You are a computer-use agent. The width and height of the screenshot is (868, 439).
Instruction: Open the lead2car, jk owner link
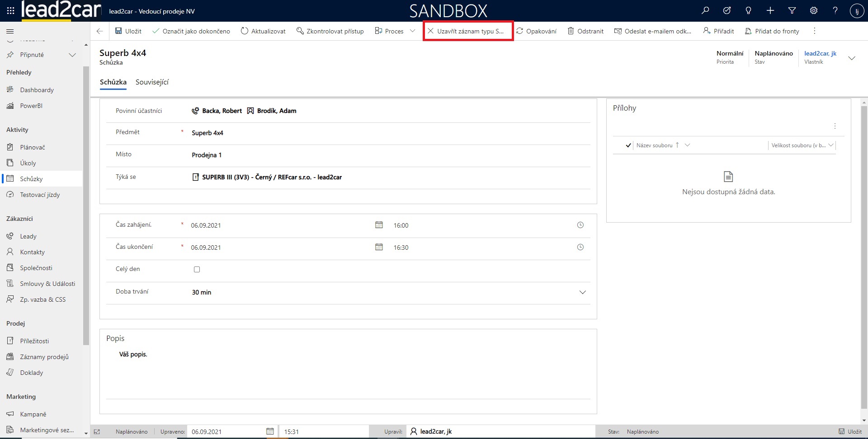[x=820, y=53]
